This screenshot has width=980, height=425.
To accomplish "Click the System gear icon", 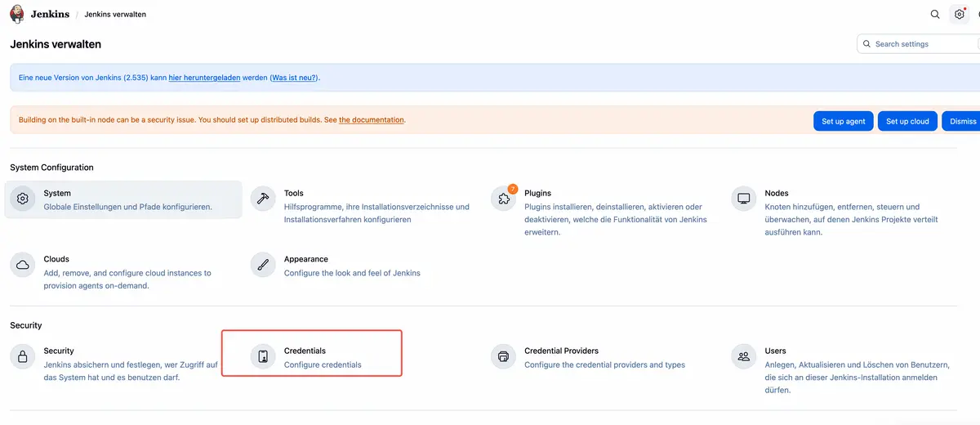I will coord(23,199).
